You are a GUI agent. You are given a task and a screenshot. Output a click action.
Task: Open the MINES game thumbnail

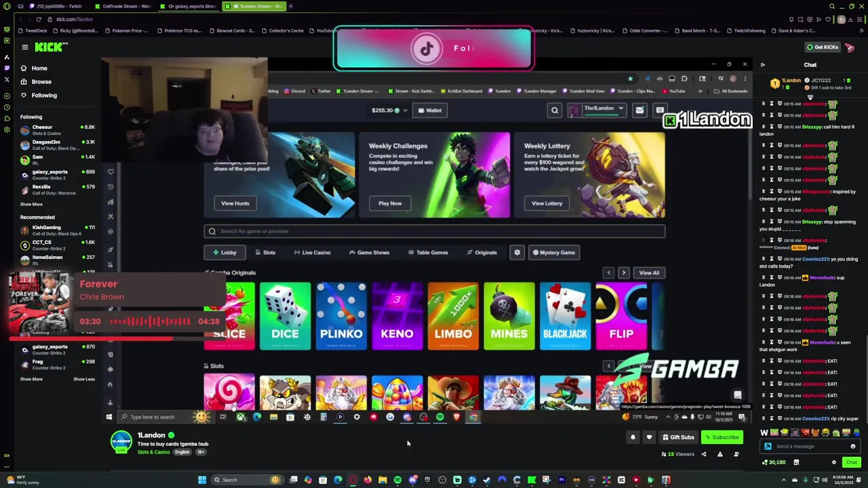(509, 317)
